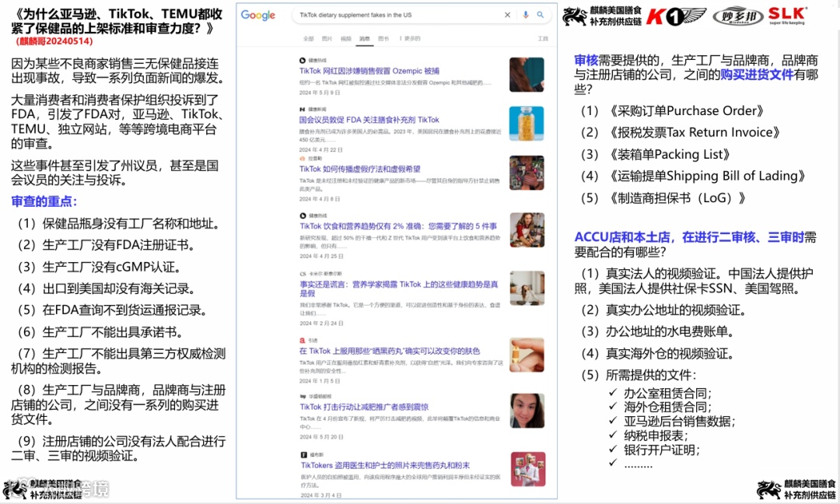The image size is (840, 504).
Task: Switch to the 视频 search tab
Action: click(346, 39)
